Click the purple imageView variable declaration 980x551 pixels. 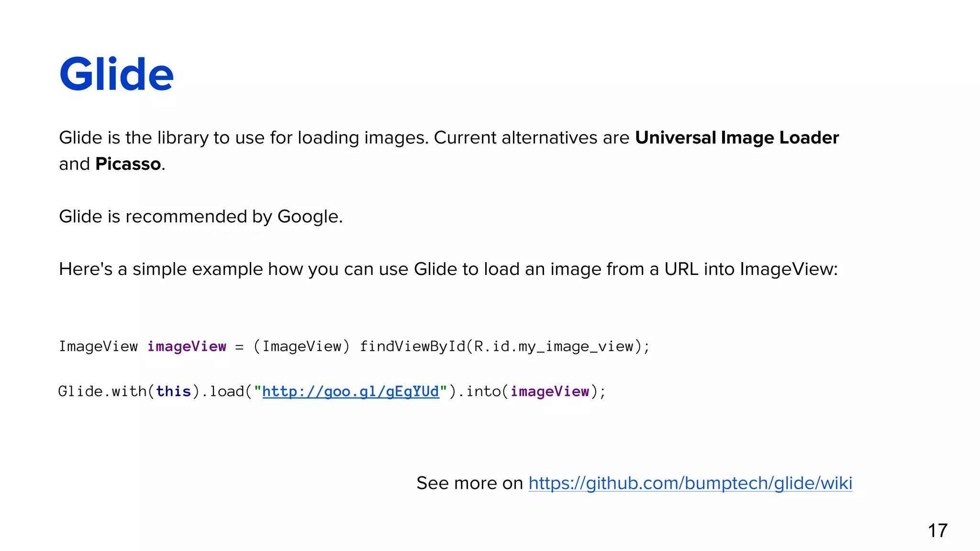[x=187, y=346]
